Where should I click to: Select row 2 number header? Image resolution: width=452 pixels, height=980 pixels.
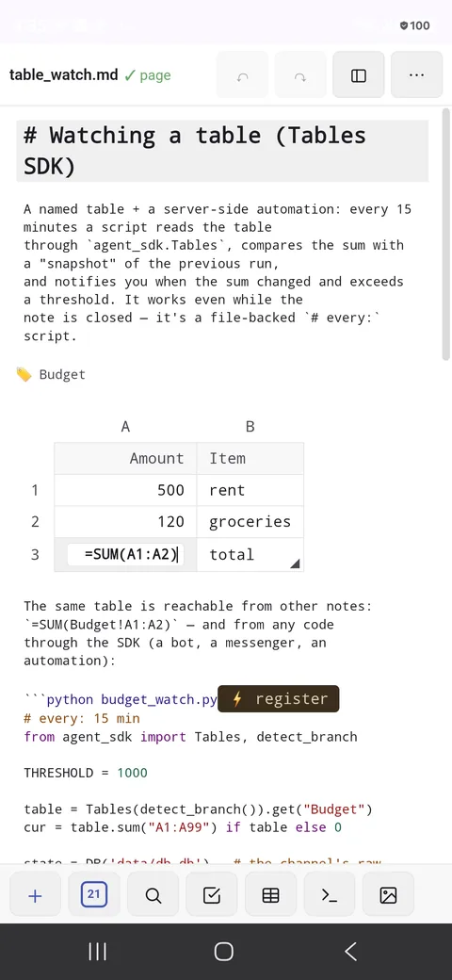(x=35, y=521)
